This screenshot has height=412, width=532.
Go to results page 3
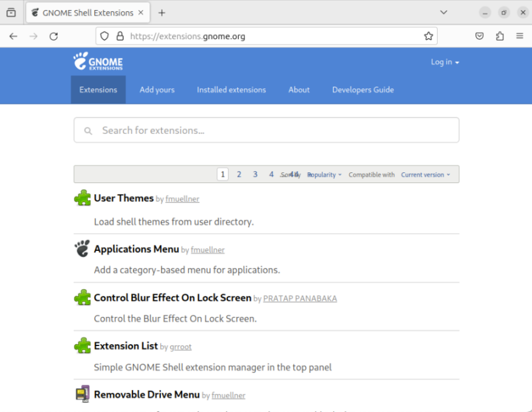pos(255,174)
